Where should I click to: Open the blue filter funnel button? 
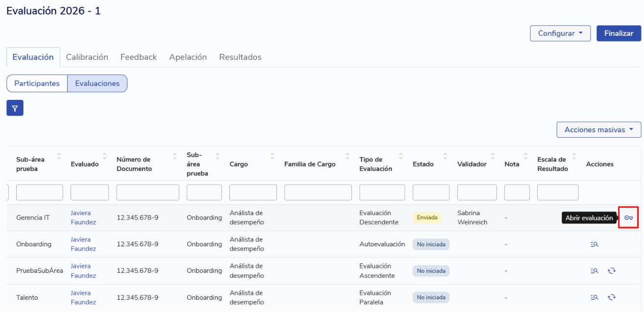(15, 108)
